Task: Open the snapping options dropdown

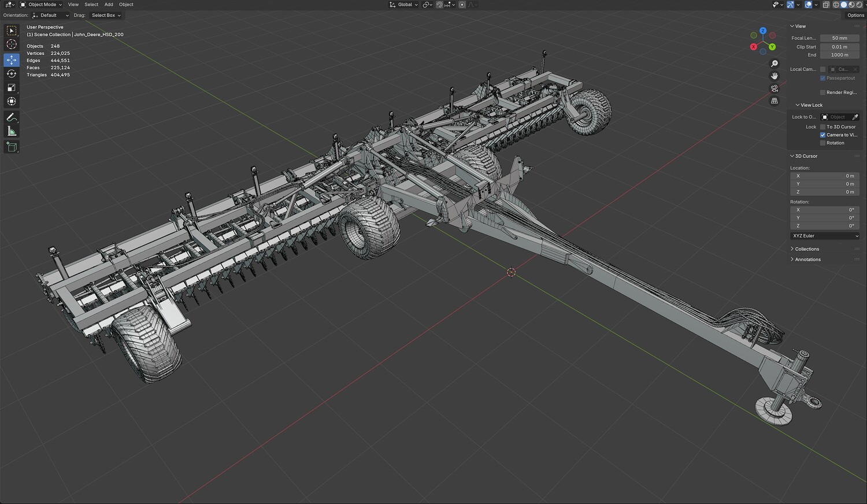Action: coord(450,5)
